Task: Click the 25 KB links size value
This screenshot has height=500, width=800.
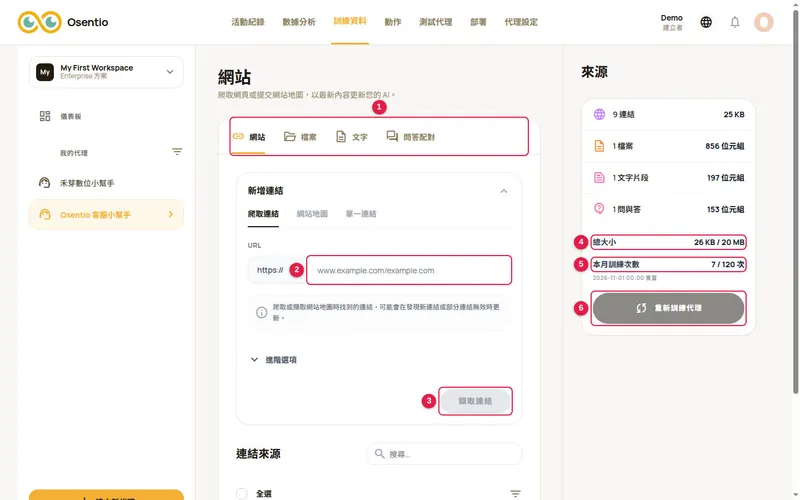Action: 734,114
